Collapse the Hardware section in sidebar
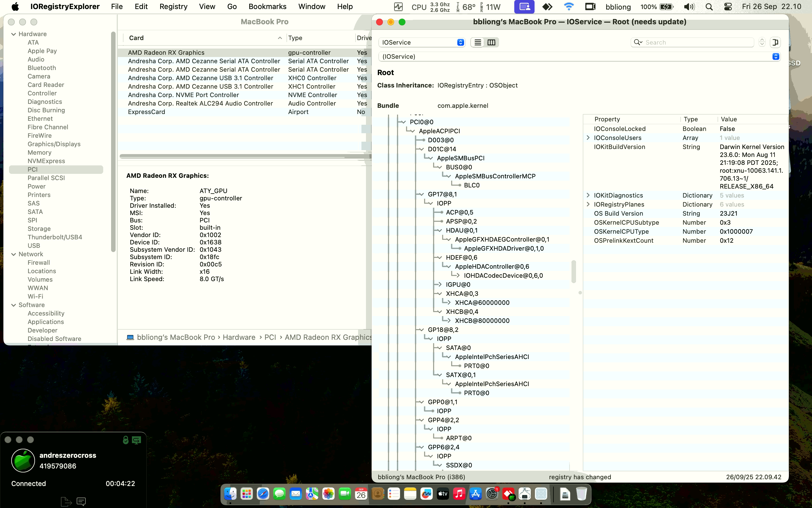812x508 pixels. coord(14,34)
